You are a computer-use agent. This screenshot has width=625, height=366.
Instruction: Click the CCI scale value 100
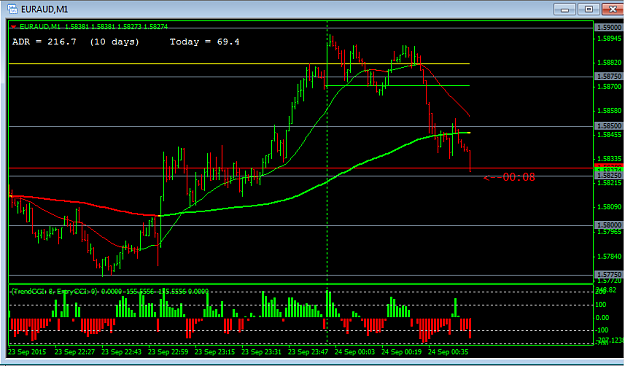(601, 305)
